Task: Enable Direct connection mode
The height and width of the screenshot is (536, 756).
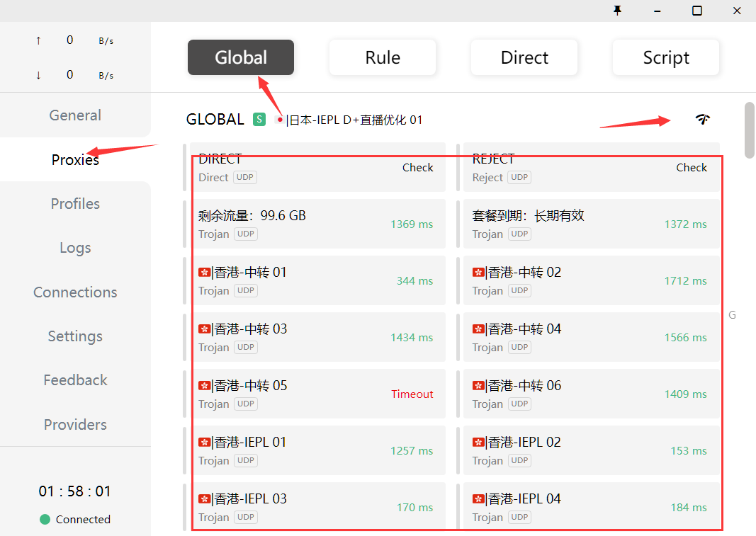Action: 524,57
